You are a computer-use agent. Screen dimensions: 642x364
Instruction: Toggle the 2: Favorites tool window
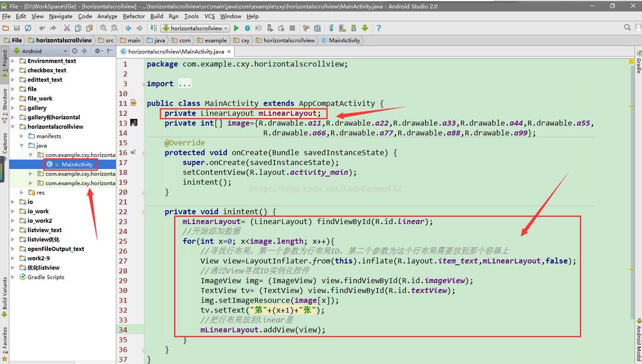(x=5, y=343)
